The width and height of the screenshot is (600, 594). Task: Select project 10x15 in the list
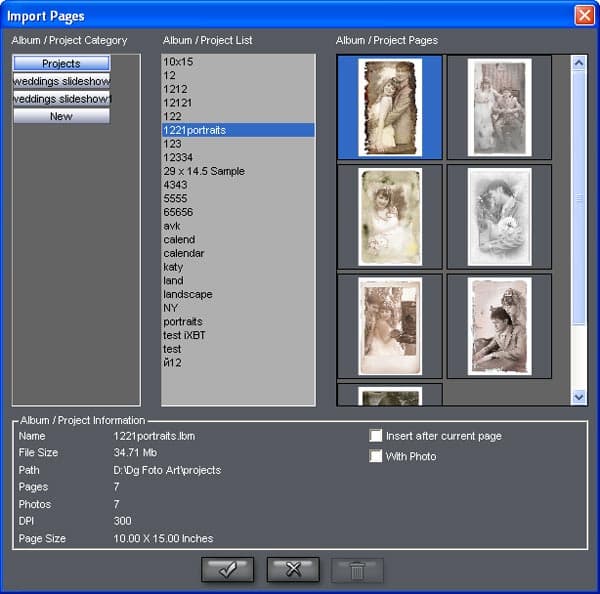click(238, 62)
